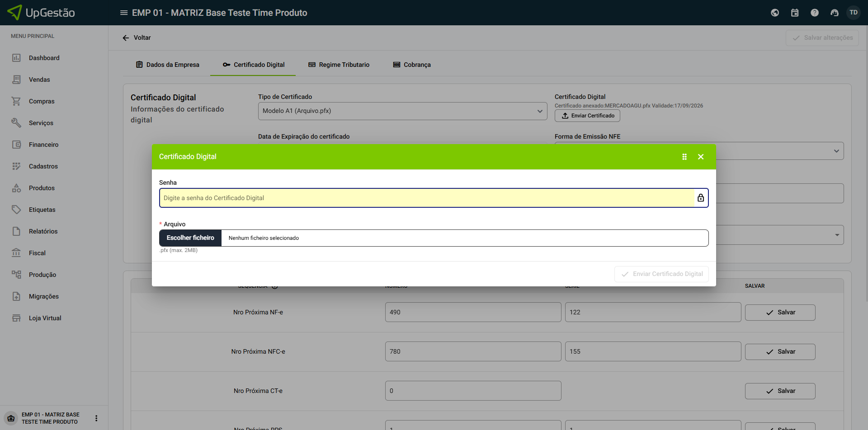868x430 pixels.
Task: Click the lock icon in the Senha field
Action: 700,198
